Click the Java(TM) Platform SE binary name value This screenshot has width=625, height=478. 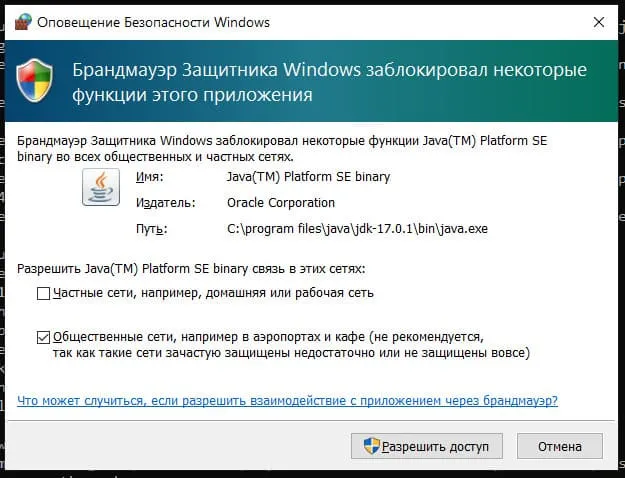tap(308, 177)
